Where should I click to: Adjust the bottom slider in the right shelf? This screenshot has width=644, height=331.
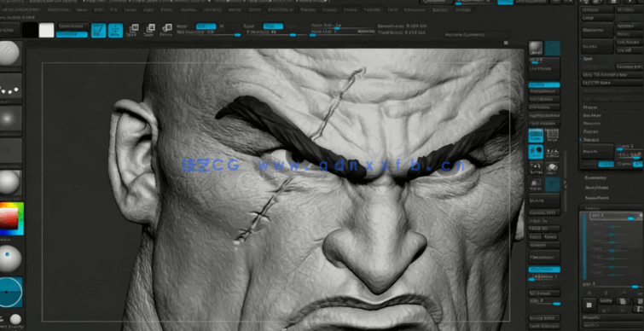(556, 304)
